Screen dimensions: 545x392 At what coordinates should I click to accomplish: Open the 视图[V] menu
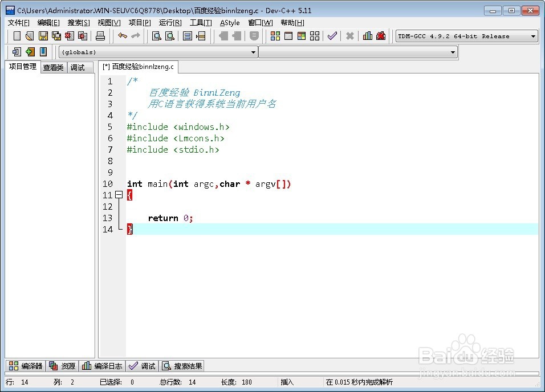109,23
